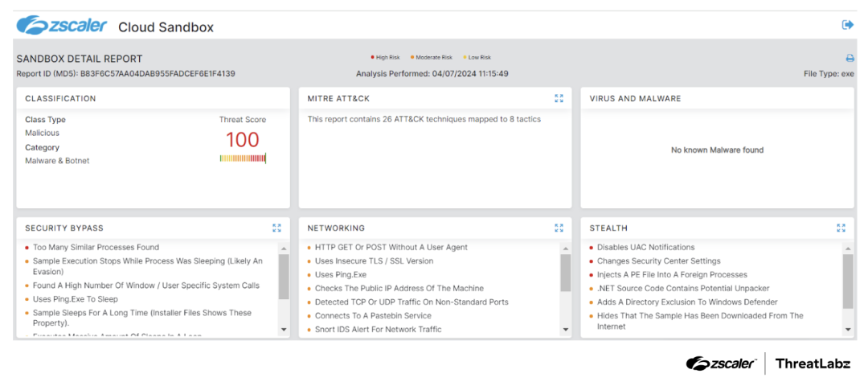Click the ThreatLabz logo at the bottom
The width and height of the screenshot is (868, 382).
coord(813,364)
